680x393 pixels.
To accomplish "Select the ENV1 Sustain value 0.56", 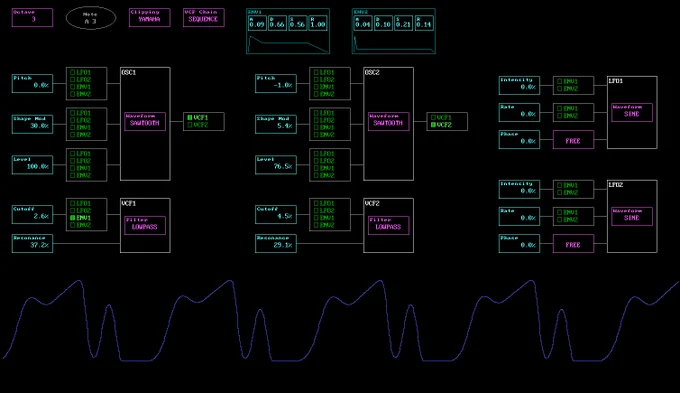I will [298, 23].
